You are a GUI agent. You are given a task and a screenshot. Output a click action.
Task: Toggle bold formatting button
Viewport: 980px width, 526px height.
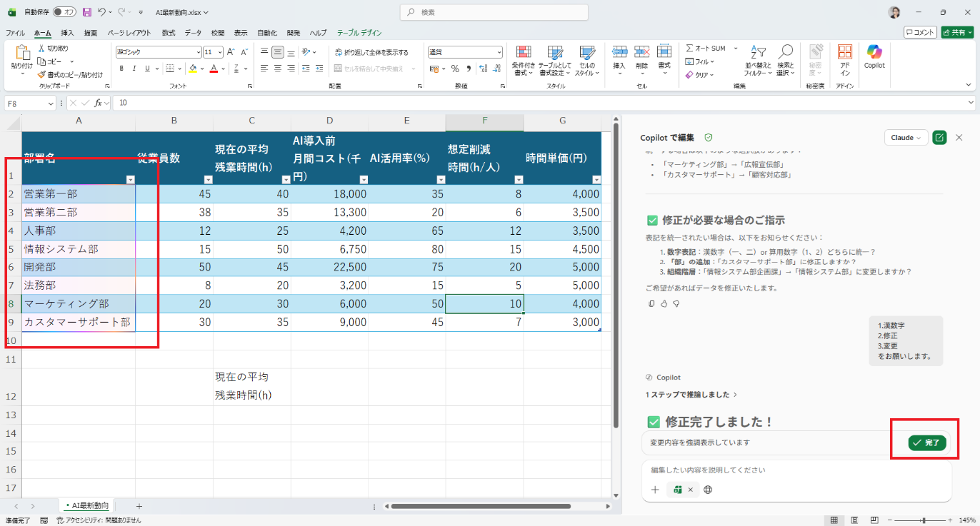(x=121, y=69)
